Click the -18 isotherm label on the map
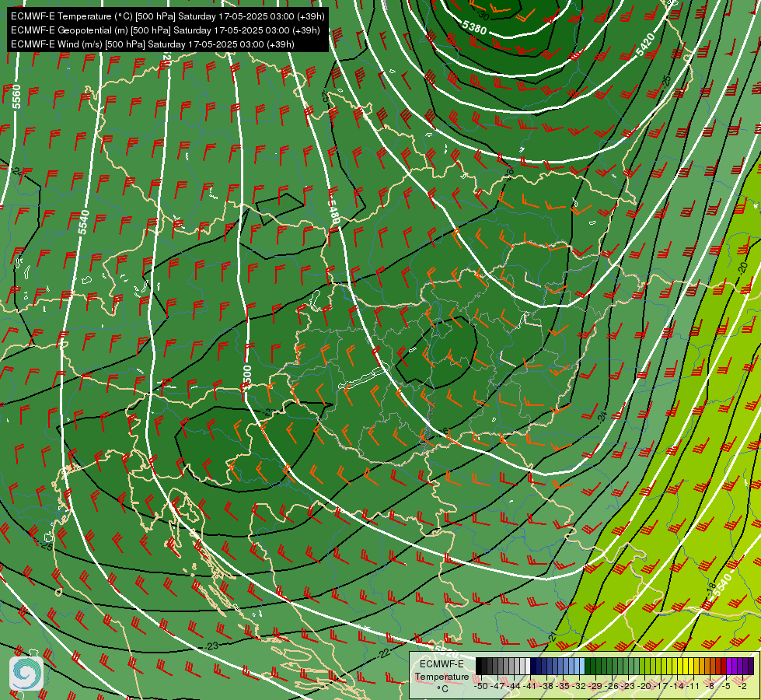The width and height of the screenshot is (761, 700). click(710, 588)
